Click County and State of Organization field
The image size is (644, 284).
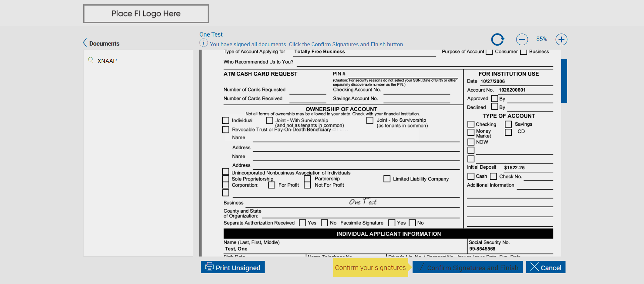[361, 214]
